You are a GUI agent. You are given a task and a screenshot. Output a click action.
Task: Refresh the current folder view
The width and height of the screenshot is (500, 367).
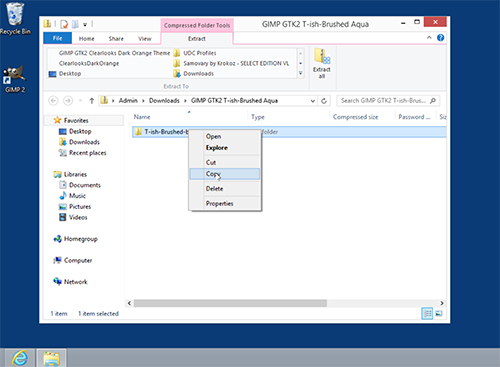coord(324,101)
